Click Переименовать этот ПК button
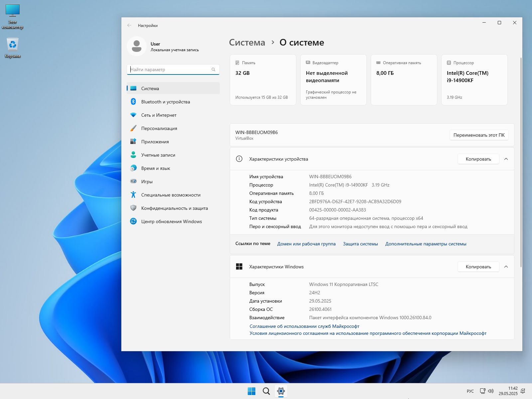This screenshot has height=399, width=532. 479,135
